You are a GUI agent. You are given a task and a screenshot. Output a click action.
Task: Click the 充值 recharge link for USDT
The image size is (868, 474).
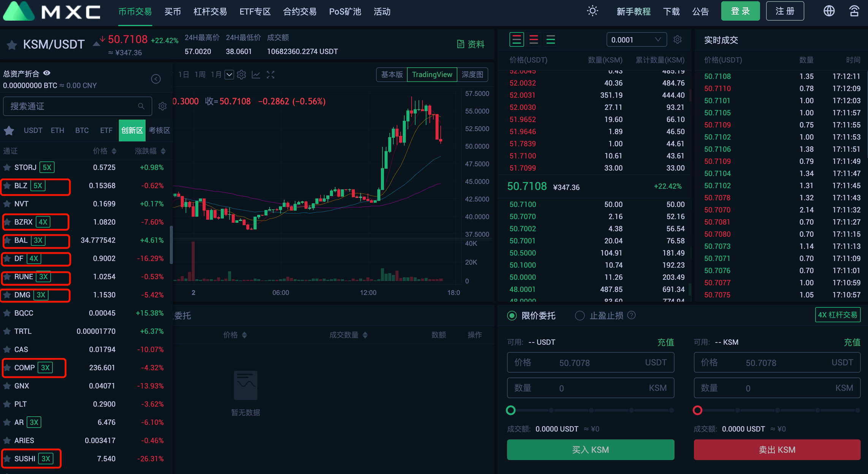665,341
